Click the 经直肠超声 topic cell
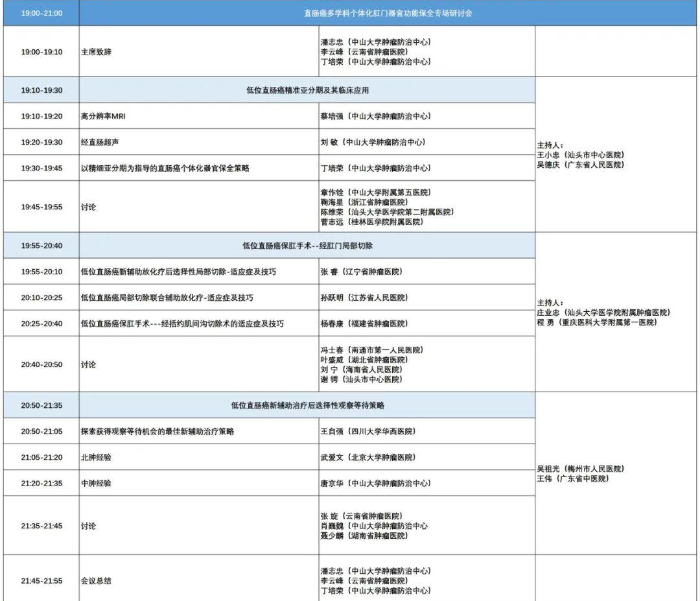Viewport: 700px width, 601px height. 199,142
